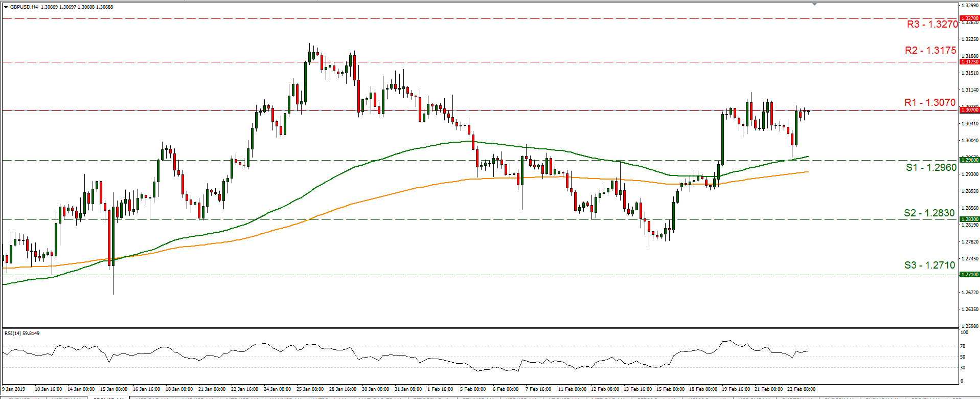
Task: Click the opening price value 1.30669
Action: pos(49,7)
